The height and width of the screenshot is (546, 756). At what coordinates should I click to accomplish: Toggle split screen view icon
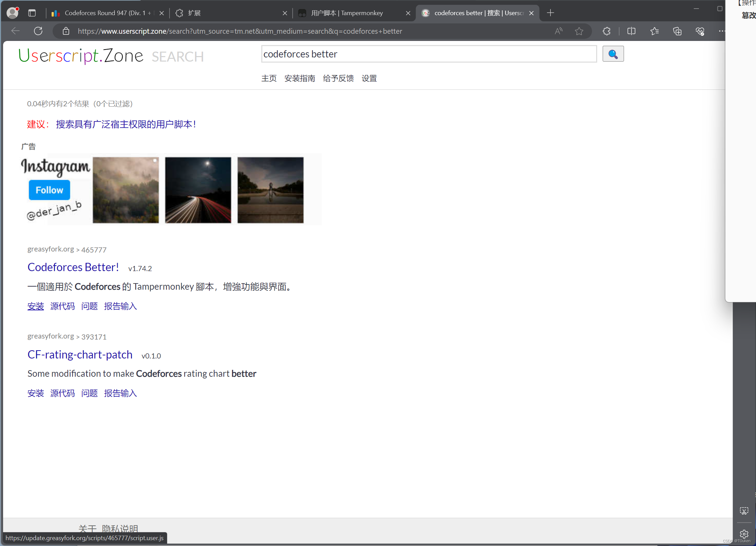(631, 31)
